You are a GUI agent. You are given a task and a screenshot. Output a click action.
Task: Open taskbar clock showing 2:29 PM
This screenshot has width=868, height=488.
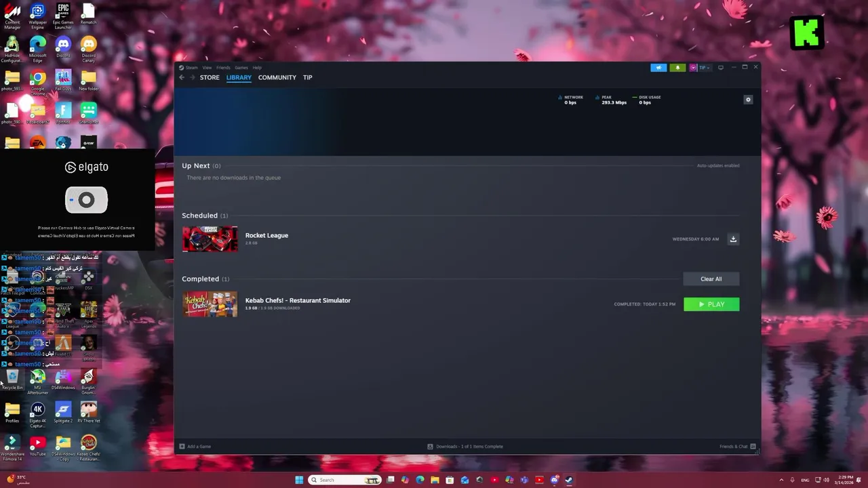844,480
